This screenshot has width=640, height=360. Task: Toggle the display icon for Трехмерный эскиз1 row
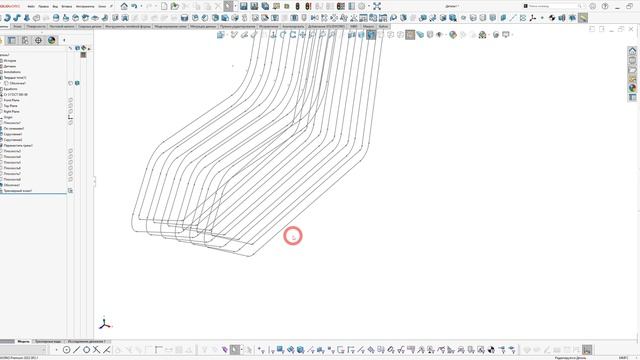click(x=71, y=191)
